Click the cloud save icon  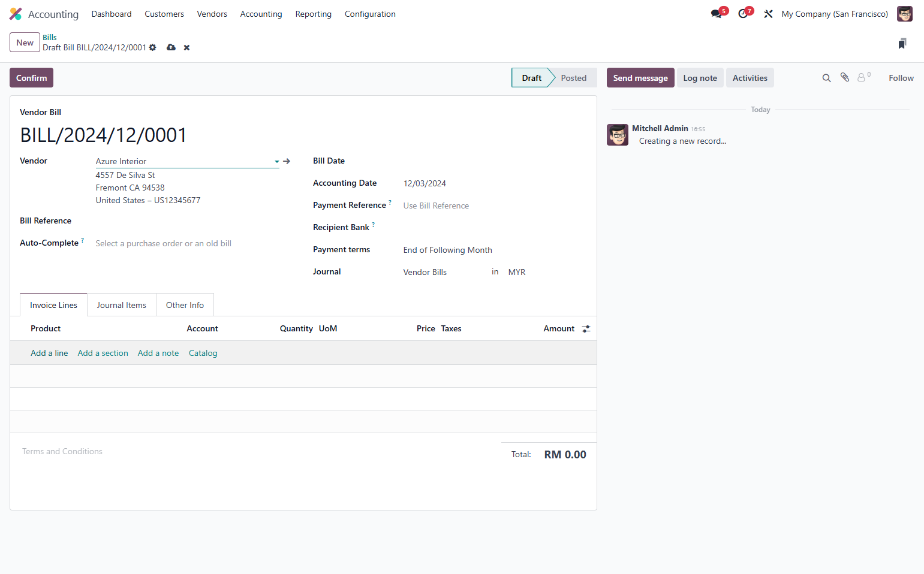[x=171, y=47]
